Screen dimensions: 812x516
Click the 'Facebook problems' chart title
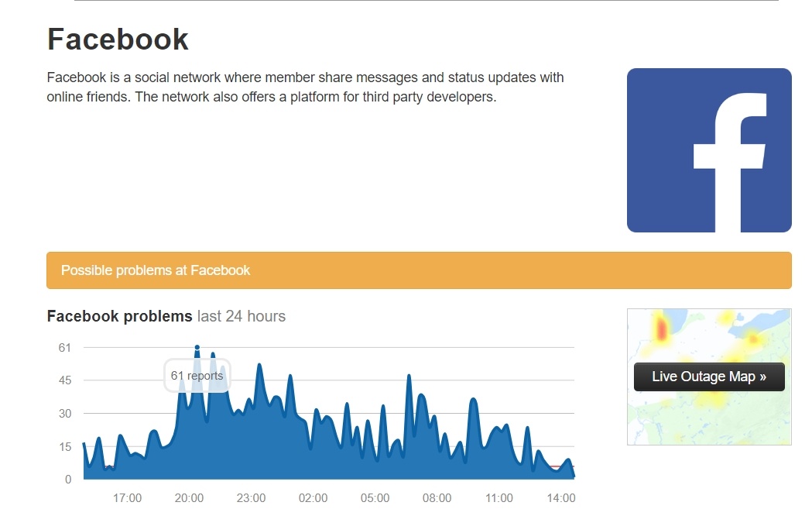[119, 316]
